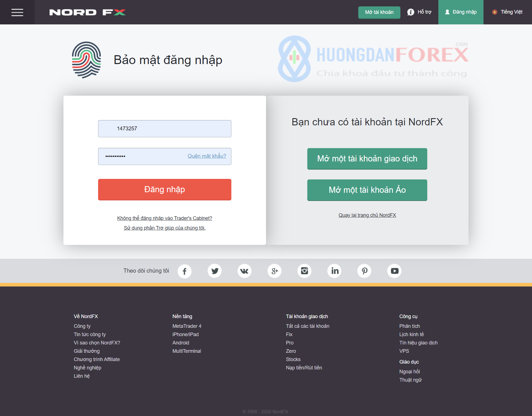532x416 pixels.
Task: Open the Pinterest social page
Action: 364,271
